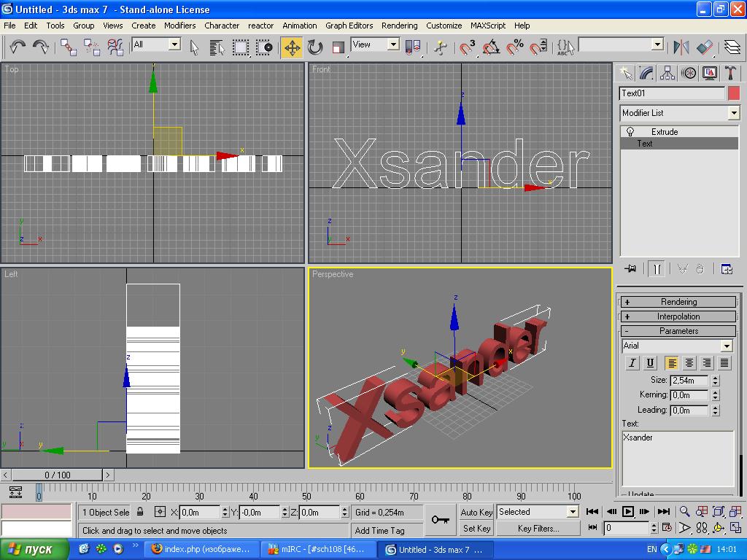This screenshot has width=747, height=560.
Task: Select the Move tool in toolbar
Action: click(x=292, y=47)
